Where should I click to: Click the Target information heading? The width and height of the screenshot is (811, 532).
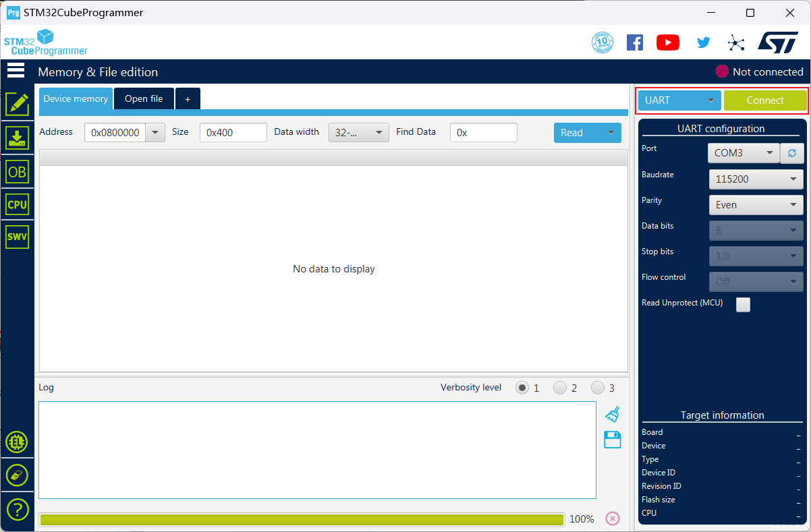tap(722, 415)
